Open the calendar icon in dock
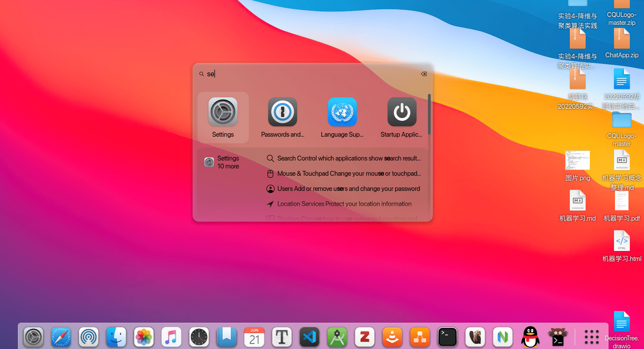This screenshot has width=644, height=349. tap(254, 337)
